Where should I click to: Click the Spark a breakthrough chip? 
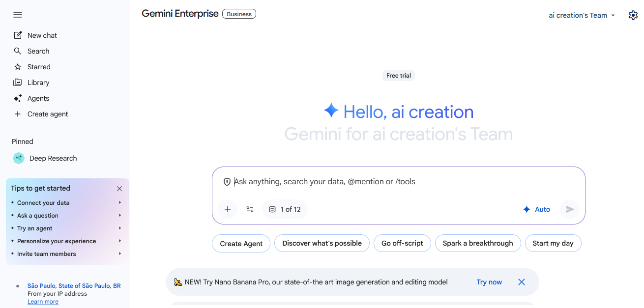[x=478, y=243]
